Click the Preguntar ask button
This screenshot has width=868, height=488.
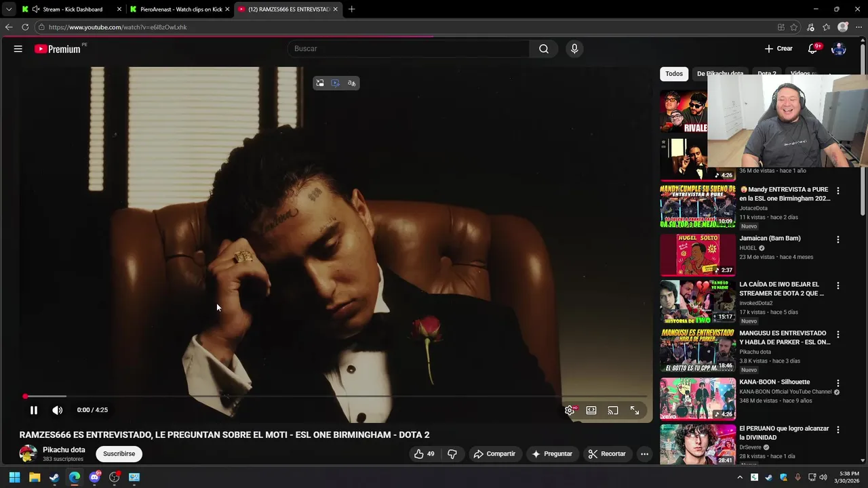[552, 454]
